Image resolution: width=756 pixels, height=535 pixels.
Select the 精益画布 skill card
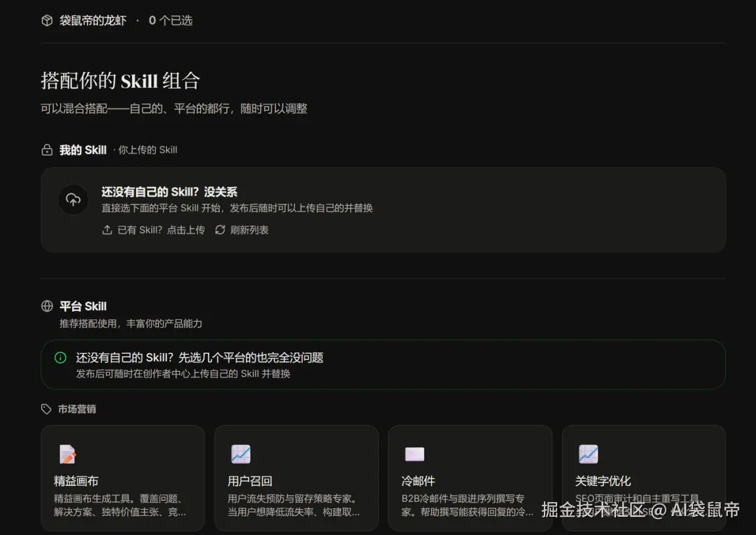123,478
